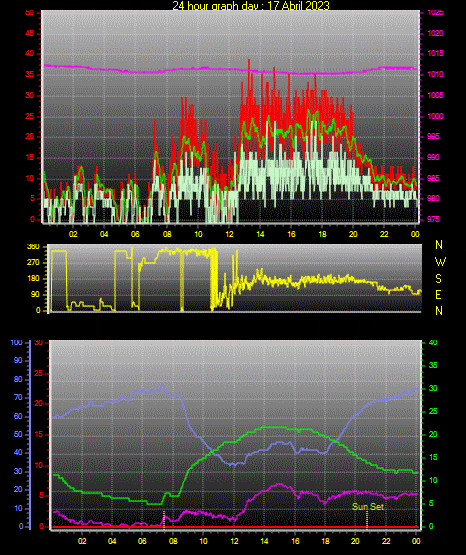Click the W compass direction label

point(440,262)
